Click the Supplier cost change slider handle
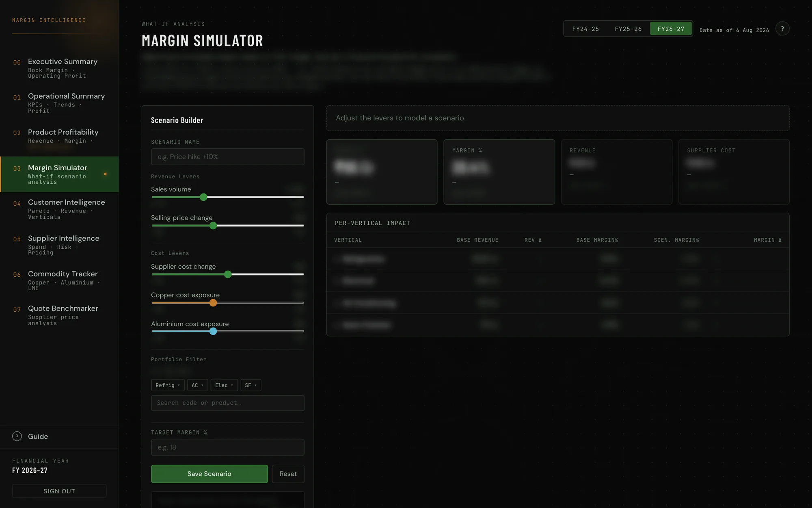The width and height of the screenshot is (812, 508). coord(228,274)
